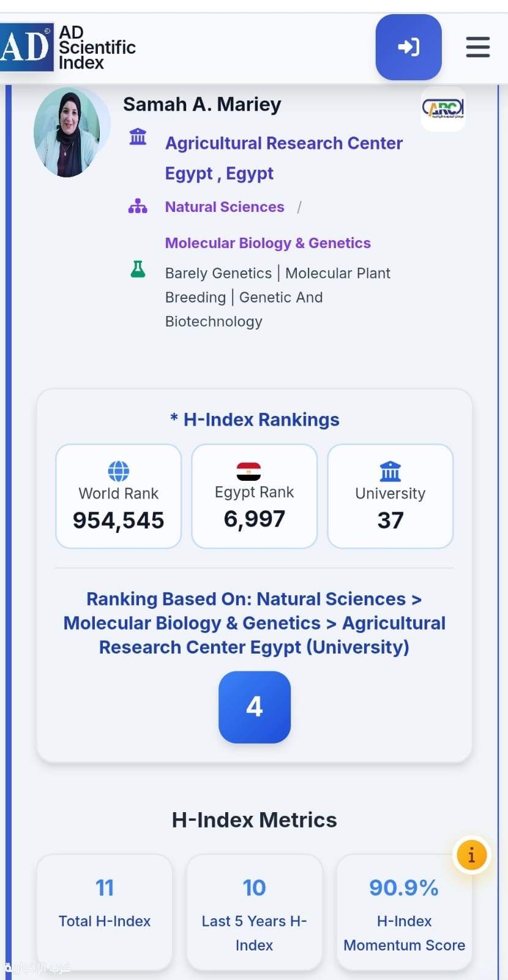Click the globe icon in World Rank card
Image resolution: width=508 pixels, height=980 pixels.
click(119, 471)
